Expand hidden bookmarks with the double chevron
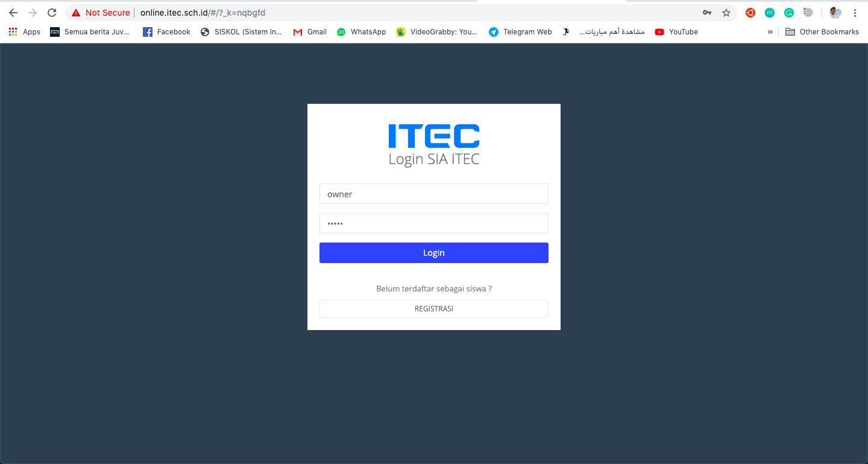 tap(770, 32)
